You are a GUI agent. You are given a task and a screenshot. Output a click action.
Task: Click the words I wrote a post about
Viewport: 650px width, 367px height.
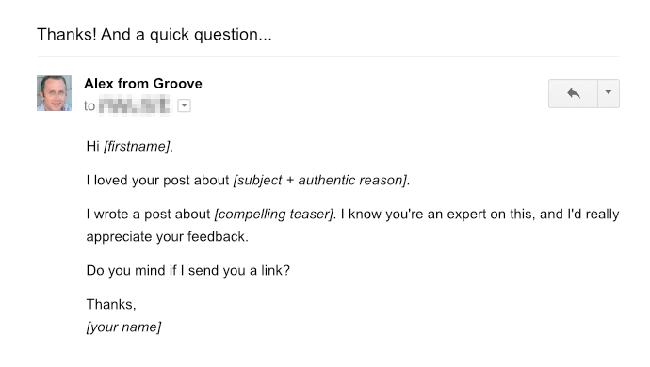coord(148,214)
